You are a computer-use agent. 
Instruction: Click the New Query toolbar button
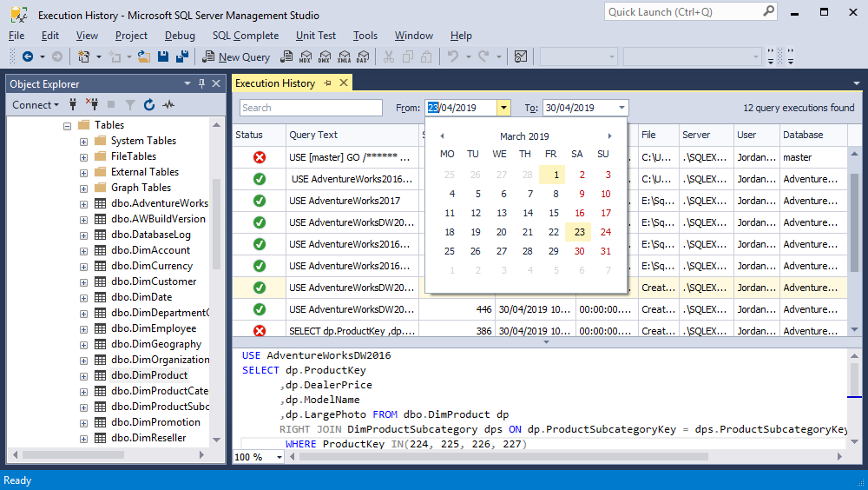236,56
